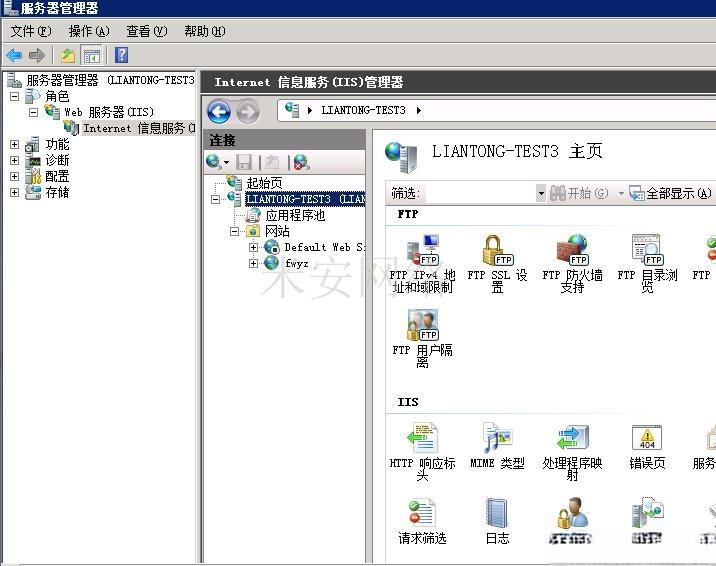The image size is (716, 566).
Task: Open FTP firewall support feature
Action: (x=572, y=263)
